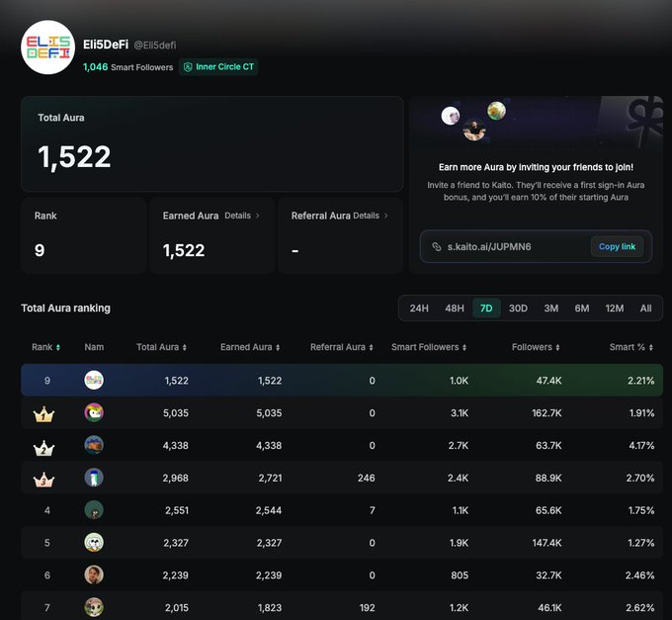Switch ranking period to 6M

click(x=582, y=309)
